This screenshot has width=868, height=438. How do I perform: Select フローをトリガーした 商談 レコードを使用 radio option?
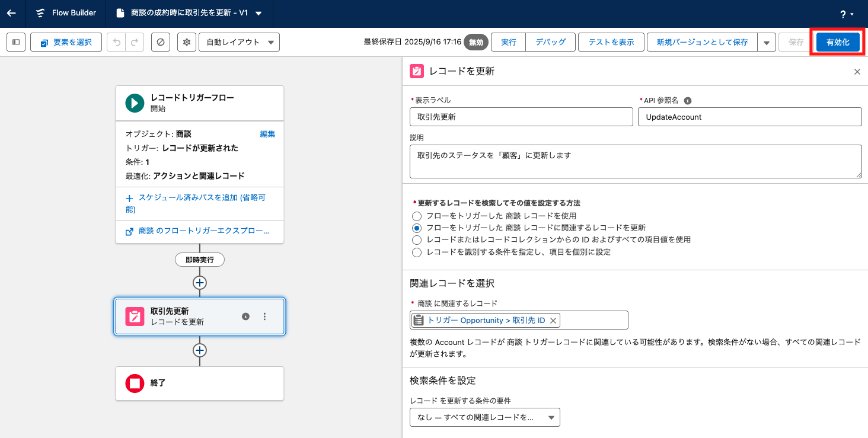[x=417, y=216]
